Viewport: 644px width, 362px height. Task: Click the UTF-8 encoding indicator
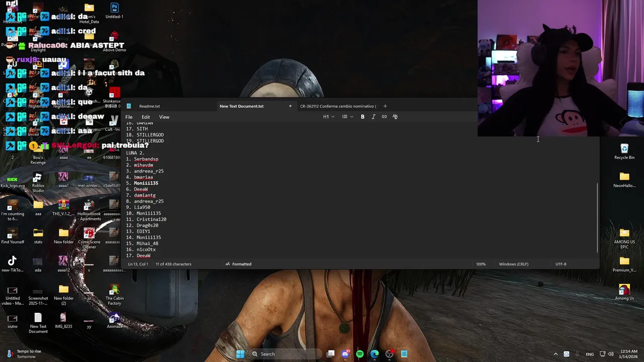[560, 264]
